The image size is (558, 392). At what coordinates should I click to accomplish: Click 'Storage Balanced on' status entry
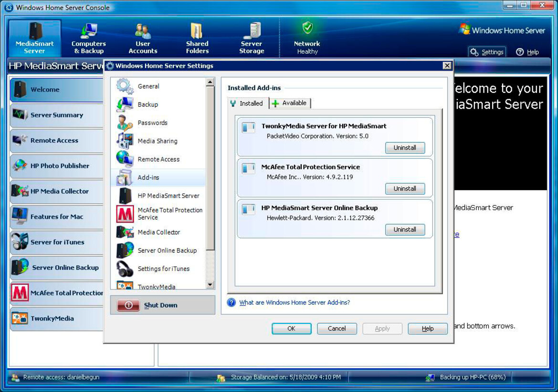tap(279, 377)
